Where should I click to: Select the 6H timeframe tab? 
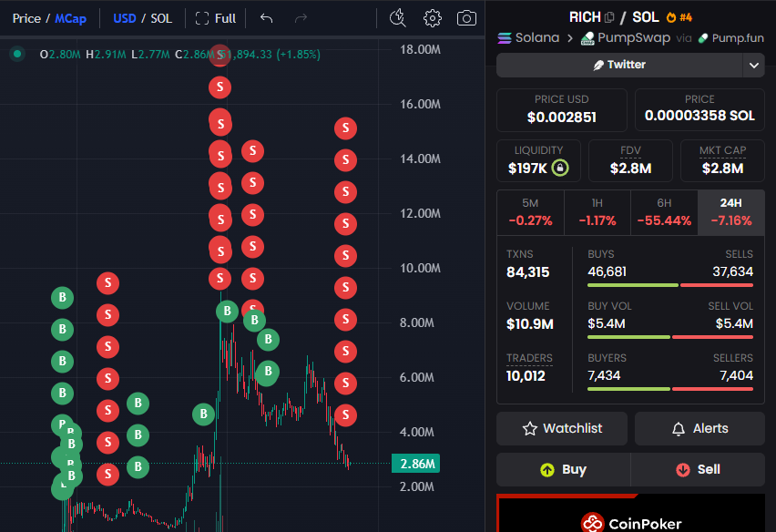click(x=664, y=212)
